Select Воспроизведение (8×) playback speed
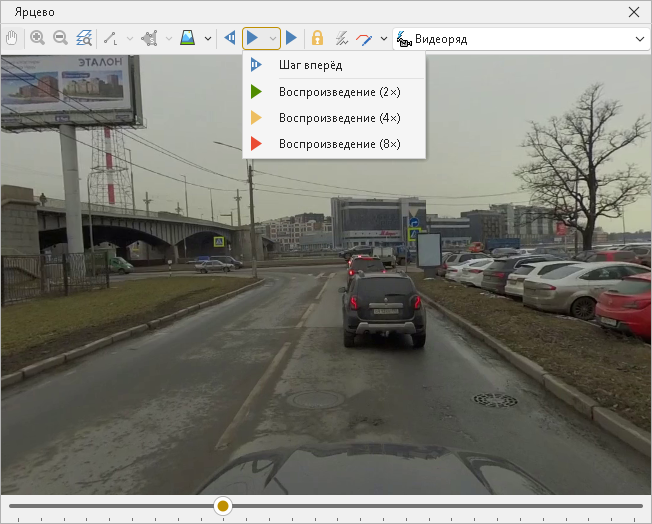The image size is (652, 524). click(x=339, y=144)
